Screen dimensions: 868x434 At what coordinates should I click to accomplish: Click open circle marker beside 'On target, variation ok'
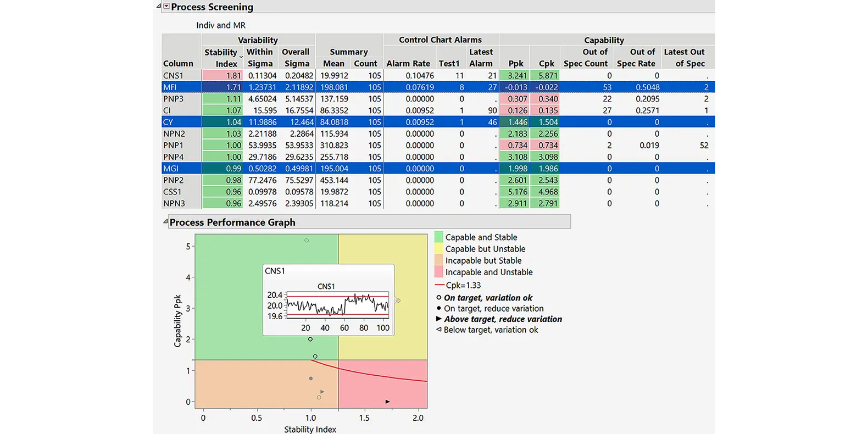(x=438, y=298)
